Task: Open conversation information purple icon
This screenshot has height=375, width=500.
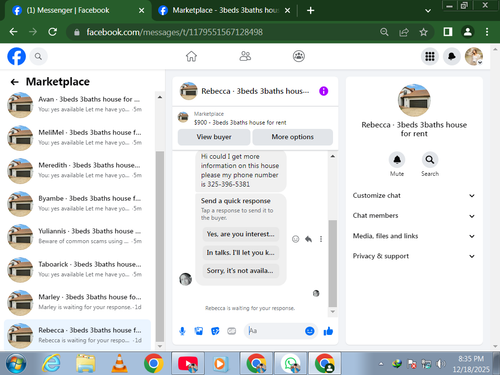Action: pos(323,91)
